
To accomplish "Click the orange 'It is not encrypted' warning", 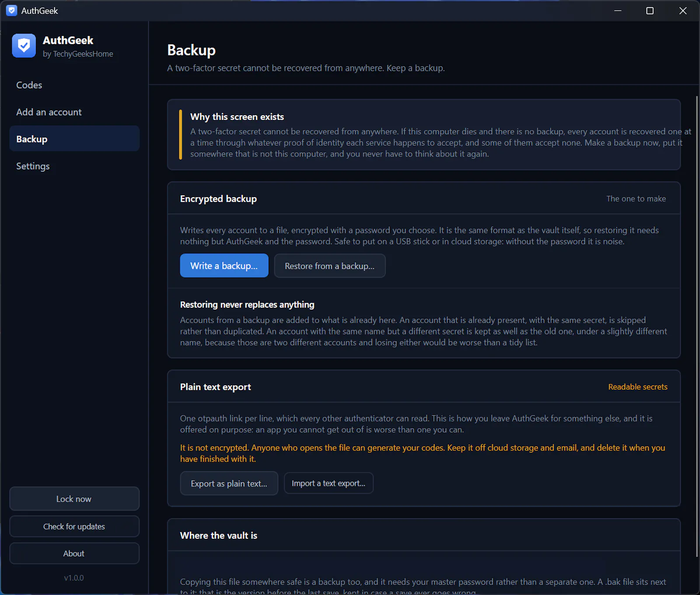I will [x=423, y=453].
